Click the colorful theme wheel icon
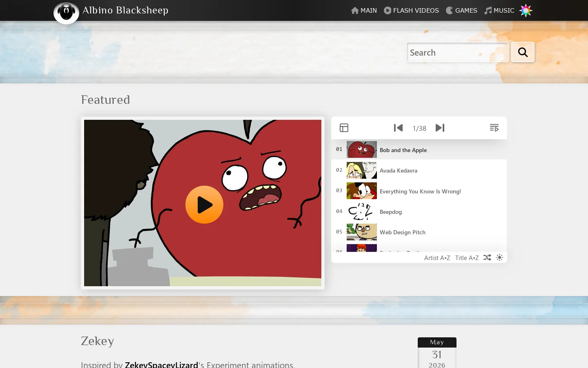This screenshot has width=588, height=368. point(526,11)
